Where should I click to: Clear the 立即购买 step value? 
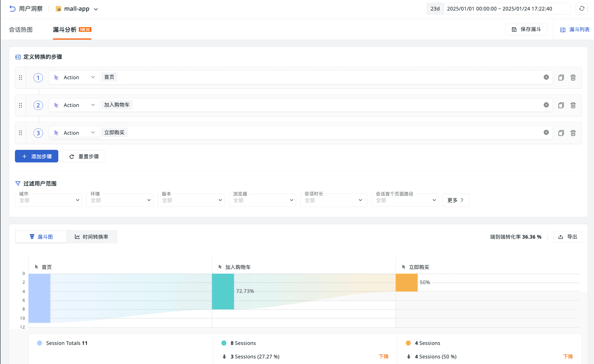[546, 133]
